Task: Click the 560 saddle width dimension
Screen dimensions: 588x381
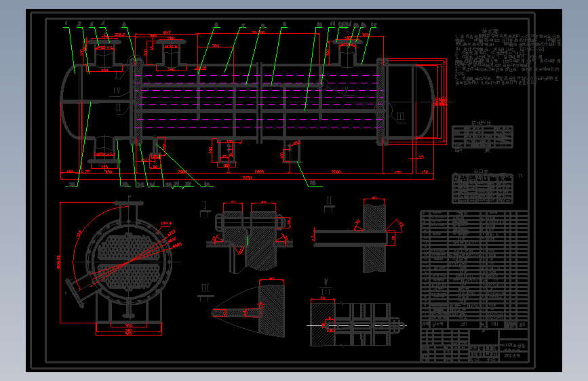Action: 129,334
